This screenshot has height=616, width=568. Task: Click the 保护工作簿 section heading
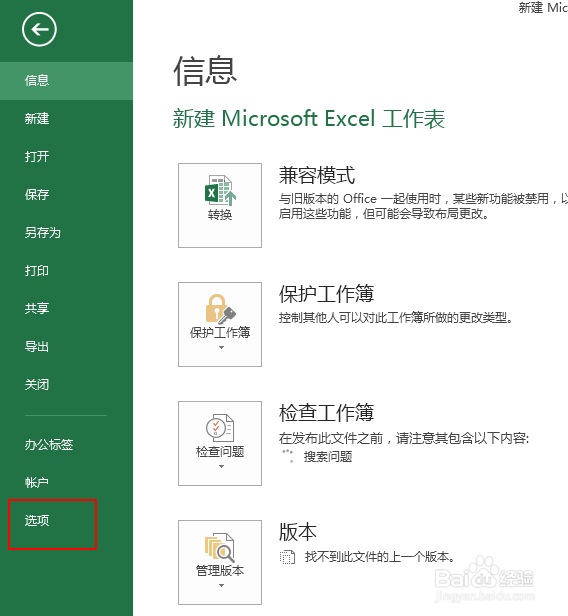pyautogui.click(x=326, y=294)
